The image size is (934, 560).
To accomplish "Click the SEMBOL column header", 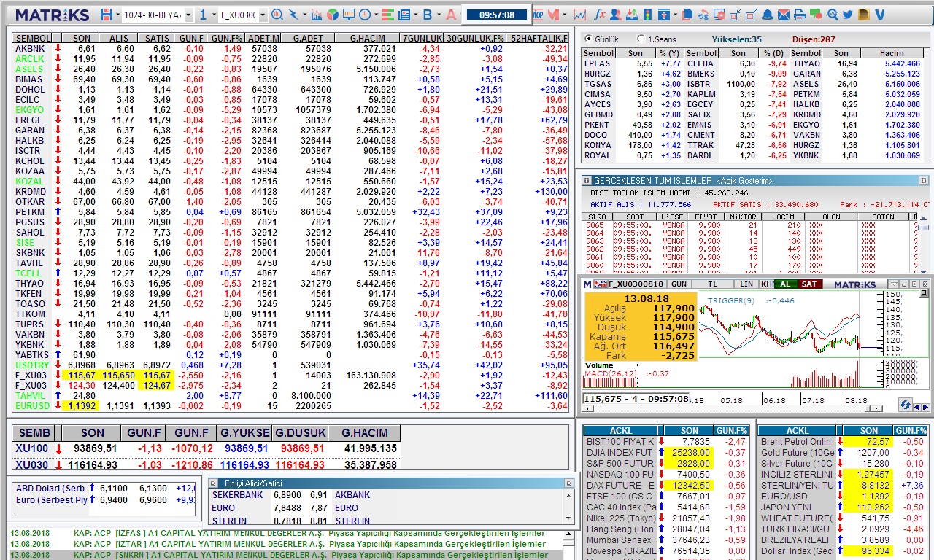I will tap(33, 38).
